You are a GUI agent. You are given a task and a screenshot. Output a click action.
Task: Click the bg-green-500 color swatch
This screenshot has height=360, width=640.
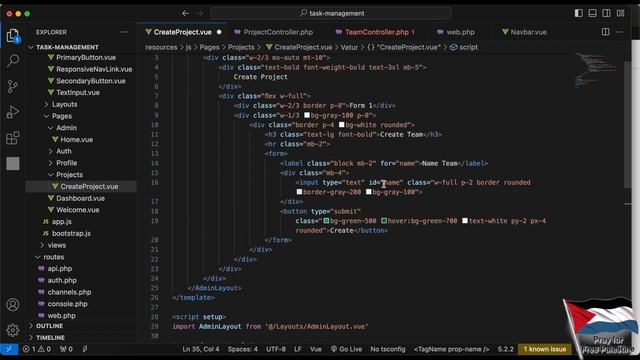coord(326,220)
